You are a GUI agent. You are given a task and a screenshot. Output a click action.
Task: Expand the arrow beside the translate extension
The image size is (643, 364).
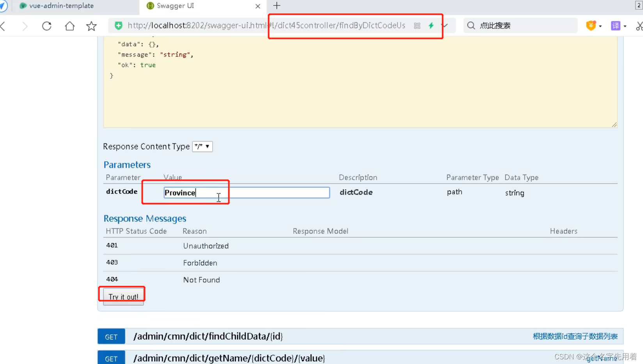(x=625, y=26)
